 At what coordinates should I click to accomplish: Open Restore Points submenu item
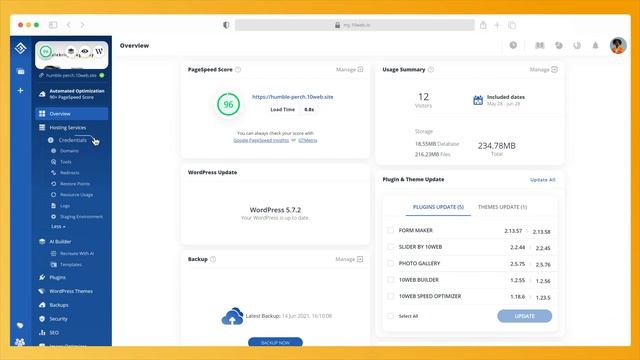coord(75,184)
